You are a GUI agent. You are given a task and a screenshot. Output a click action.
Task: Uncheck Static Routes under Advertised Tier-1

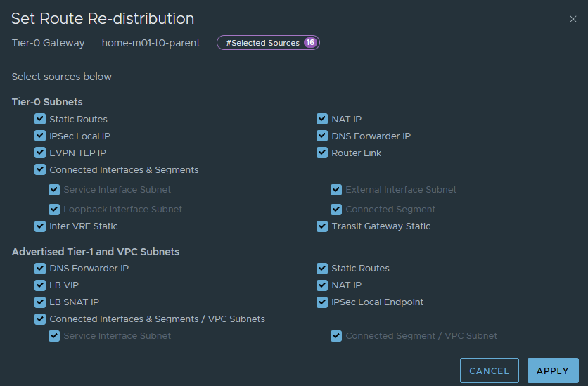point(322,269)
